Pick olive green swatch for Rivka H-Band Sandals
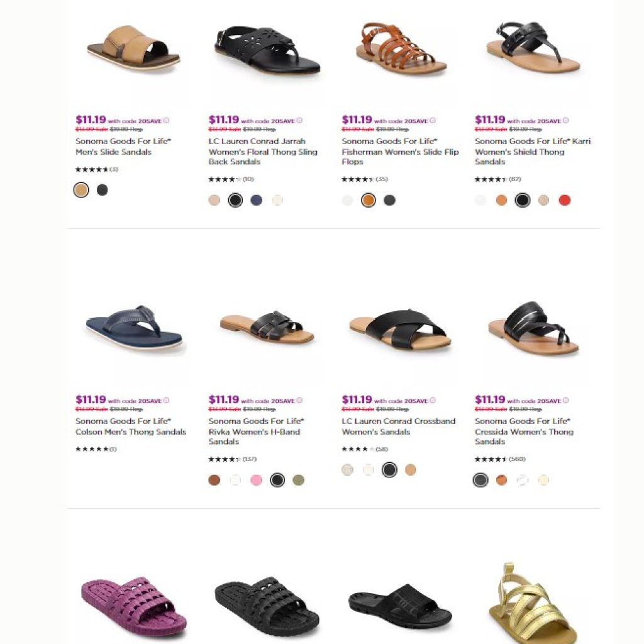Image resolution: width=644 pixels, height=644 pixels. (x=299, y=480)
